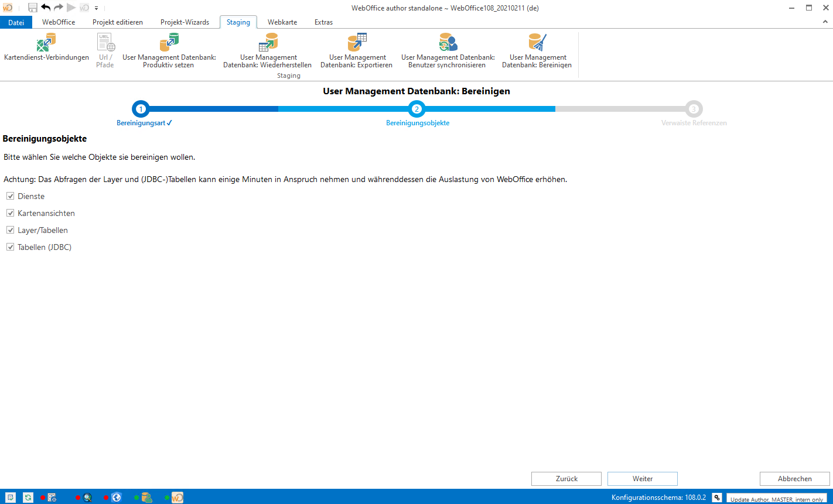Click the globe magnifier status icon

pos(87,498)
